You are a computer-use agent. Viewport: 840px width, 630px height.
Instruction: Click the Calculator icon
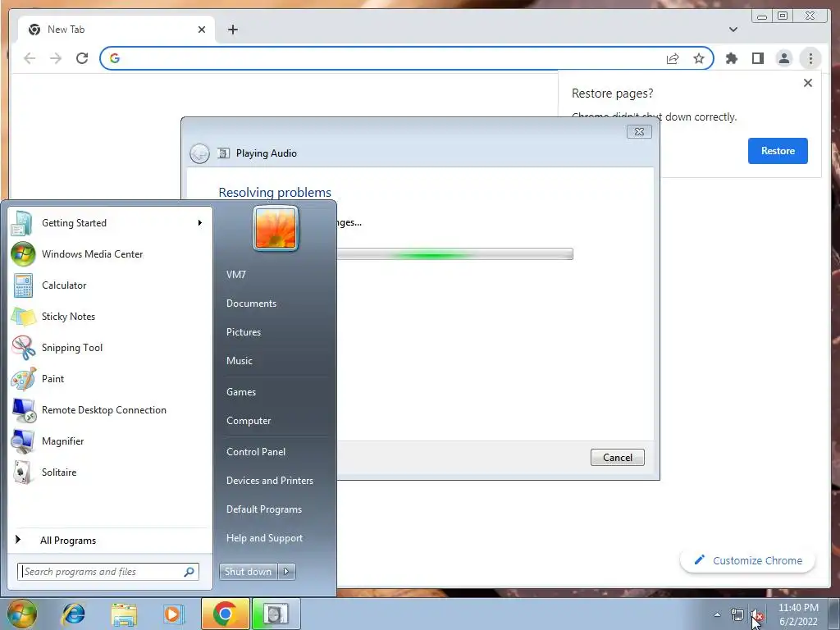coord(23,285)
